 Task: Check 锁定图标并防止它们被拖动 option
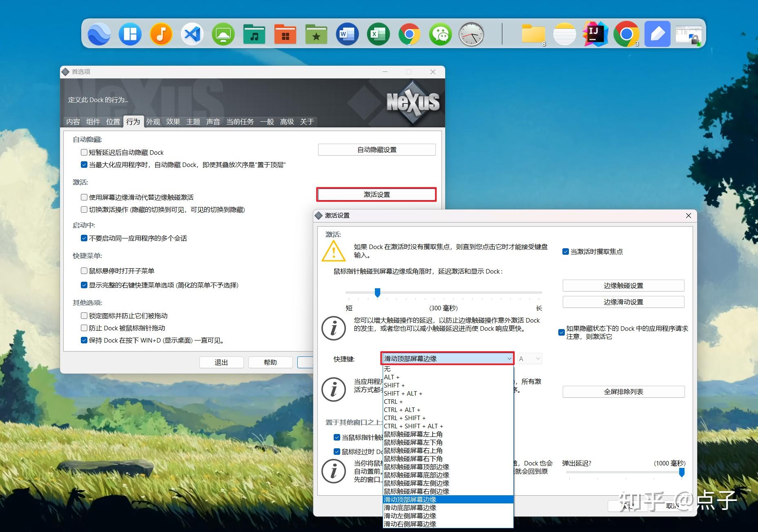click(x=84, y=315)
